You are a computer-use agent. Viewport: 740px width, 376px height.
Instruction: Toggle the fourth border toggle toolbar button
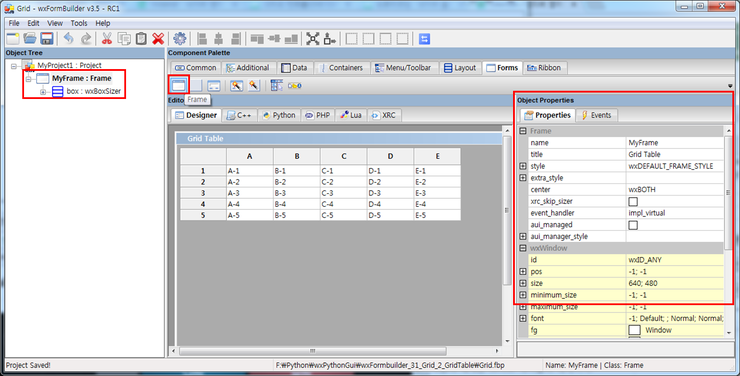point(403,39)
